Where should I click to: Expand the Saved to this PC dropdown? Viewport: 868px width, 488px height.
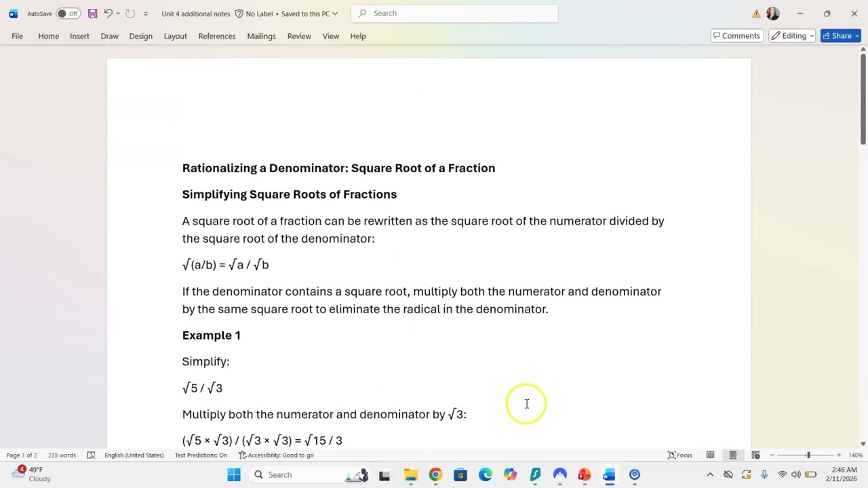[x=335, y=14]
